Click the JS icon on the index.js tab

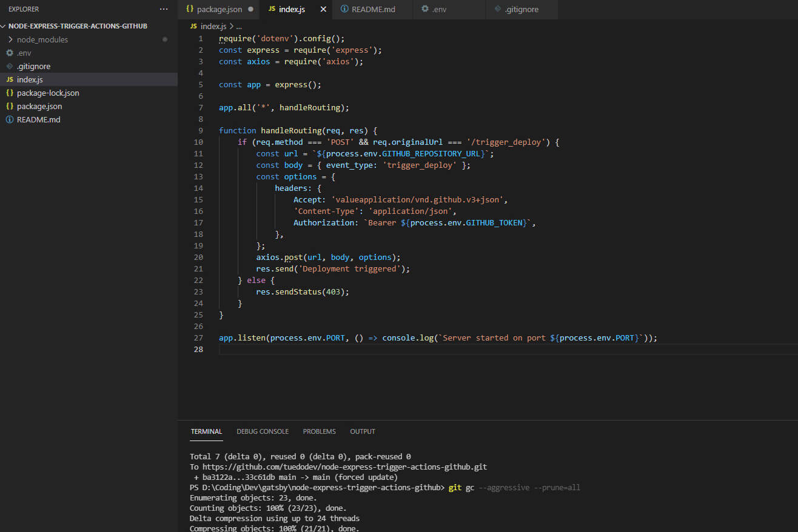click(x=271, y=9)
